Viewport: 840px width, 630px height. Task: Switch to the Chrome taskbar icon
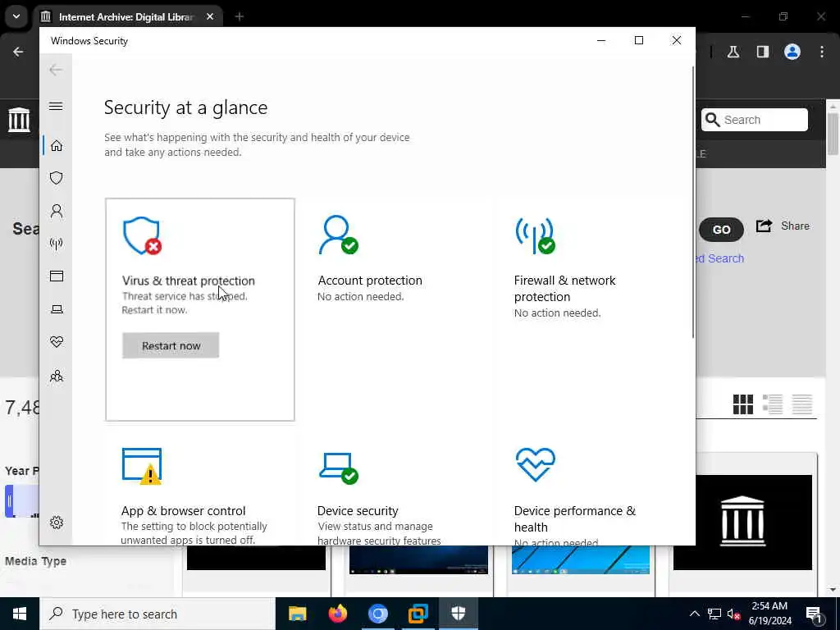(377, 614)
